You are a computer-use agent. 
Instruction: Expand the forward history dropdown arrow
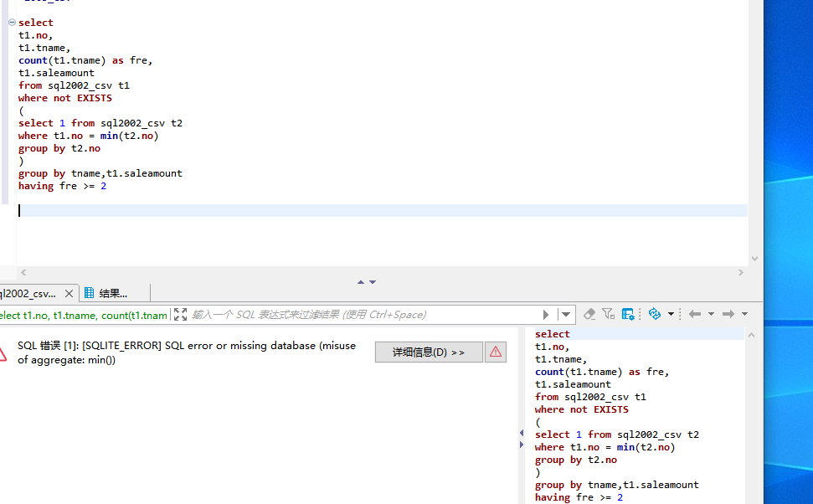[744, 314]
